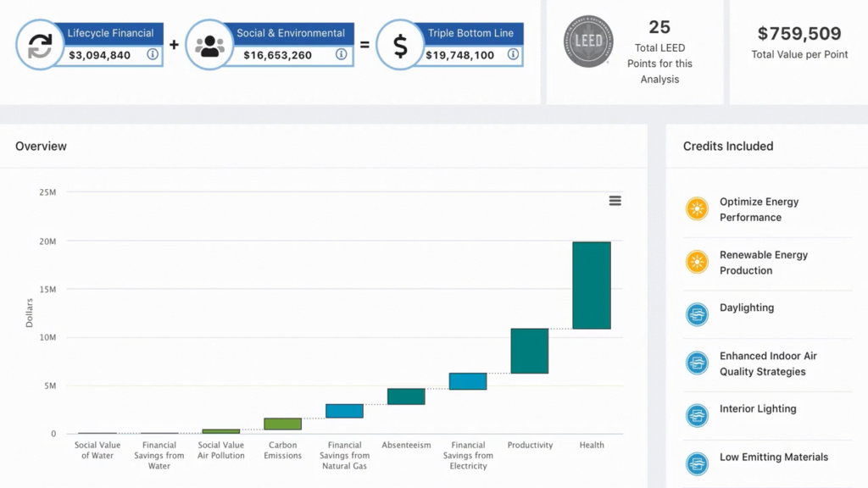Click the Social Value Air Pollution bar
The height and width of the screenshot is (488, 868).
point(221,431)
